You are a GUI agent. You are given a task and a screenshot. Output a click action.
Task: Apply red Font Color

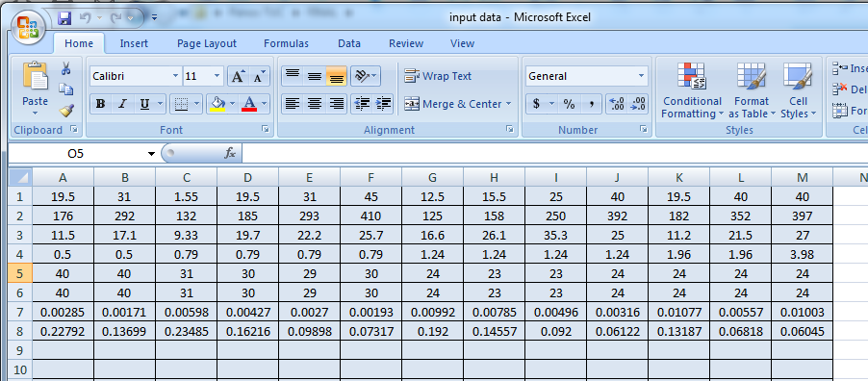[249, 104]
